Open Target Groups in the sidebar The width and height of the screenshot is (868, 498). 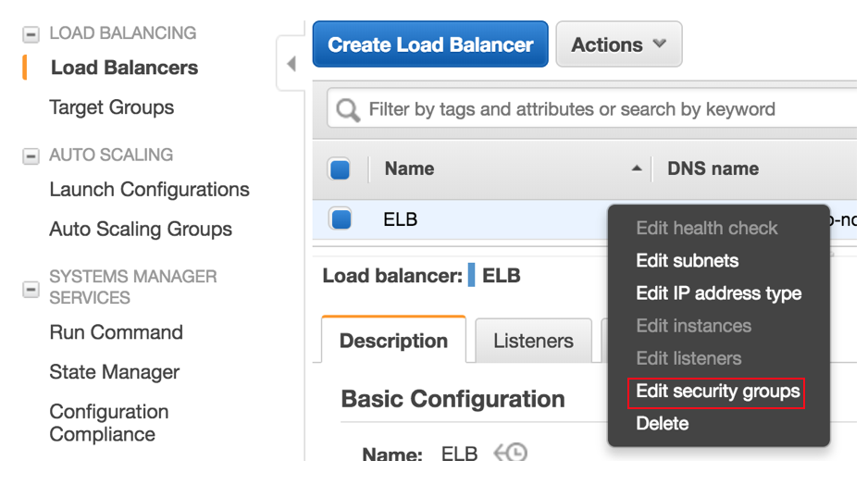(x=111, y=107)
